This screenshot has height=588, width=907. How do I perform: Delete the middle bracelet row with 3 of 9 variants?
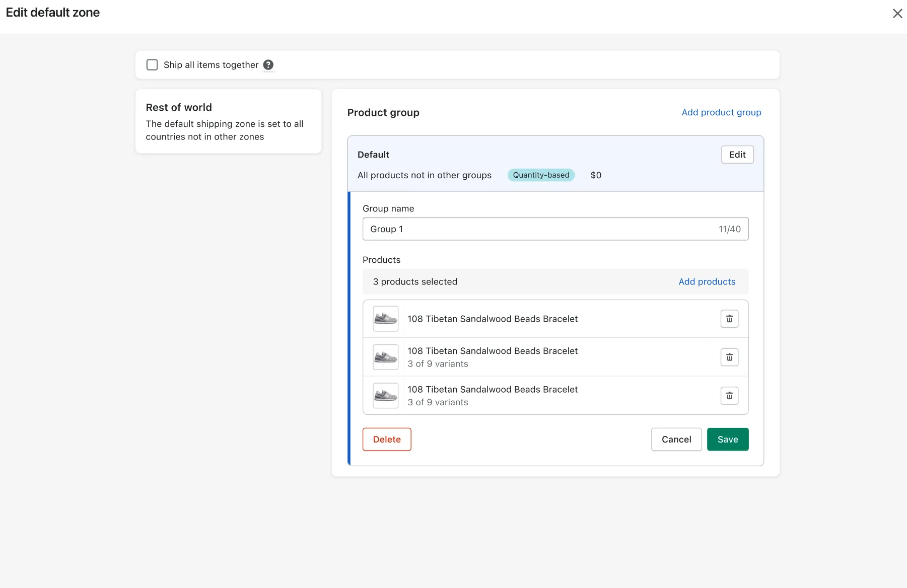click(729, 357)
